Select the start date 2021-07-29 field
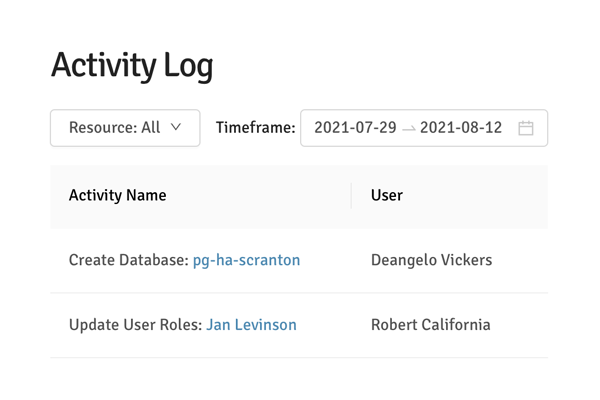600x400 pixels. 355,128
